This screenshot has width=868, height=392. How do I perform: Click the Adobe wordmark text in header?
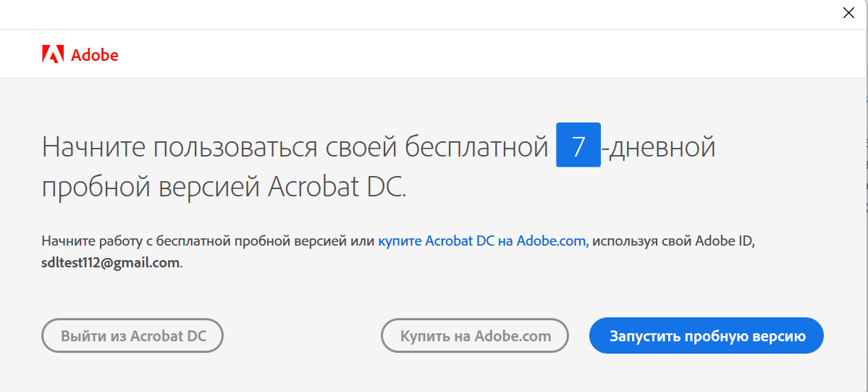(95, 55)
